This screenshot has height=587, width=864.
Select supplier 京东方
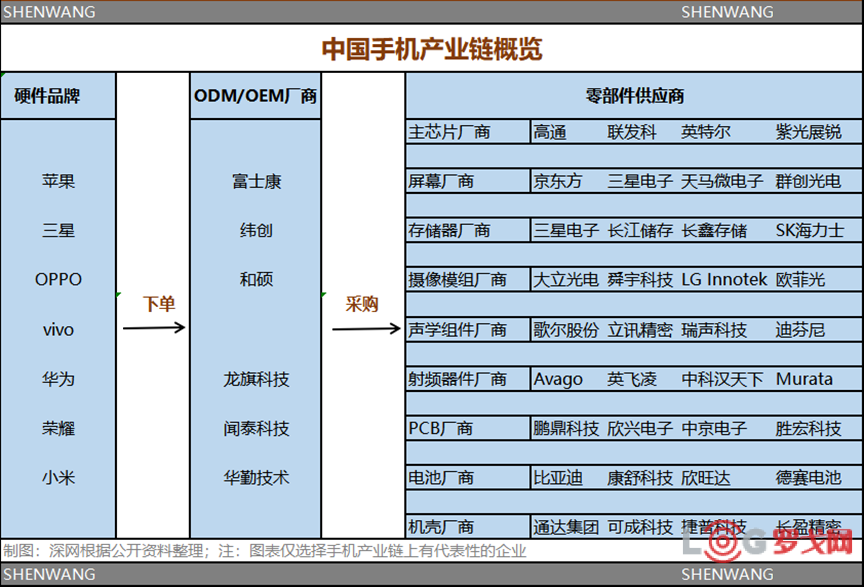click(x=558, y=181)
